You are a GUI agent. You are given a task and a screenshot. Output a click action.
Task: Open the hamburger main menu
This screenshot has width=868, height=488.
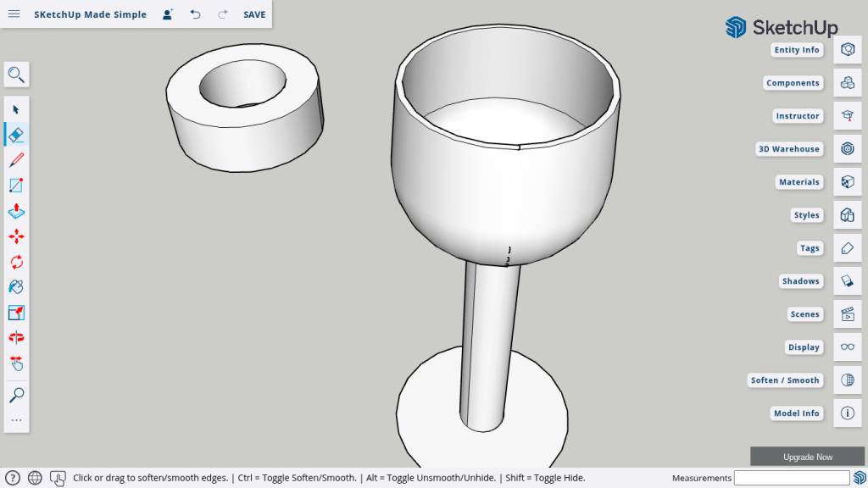pyautogui.click(x=14, y=14)
